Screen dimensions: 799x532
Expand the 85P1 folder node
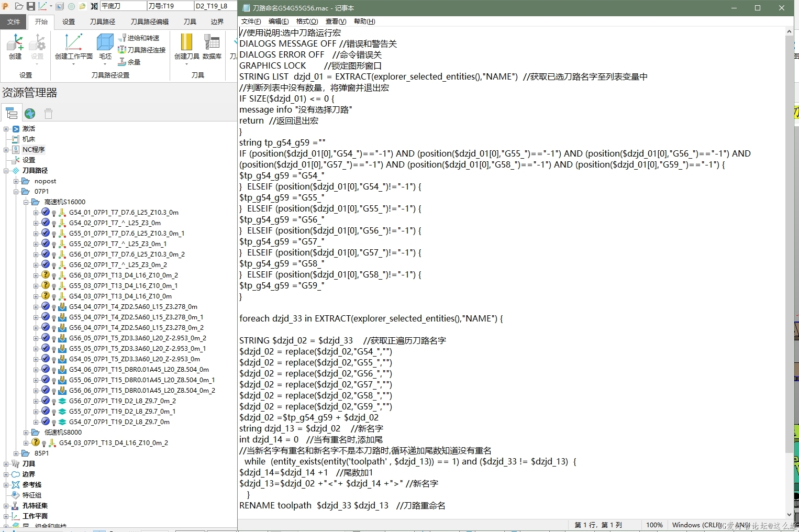16,453
